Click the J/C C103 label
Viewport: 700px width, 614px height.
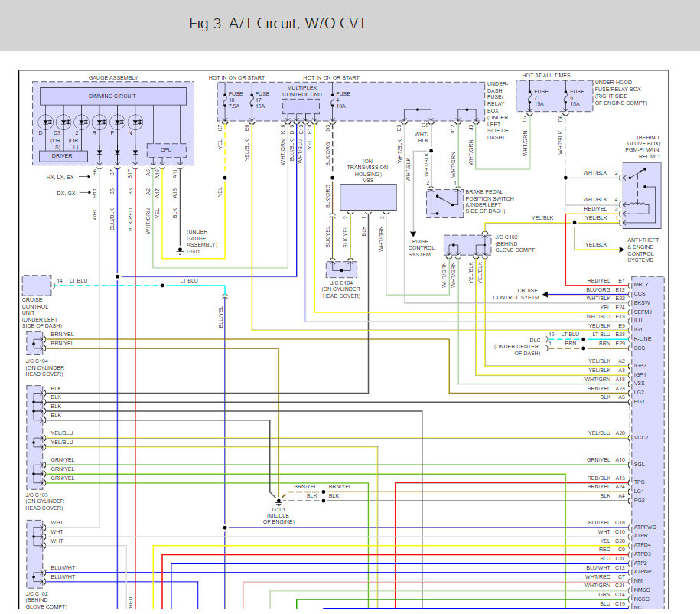point(44,501)
